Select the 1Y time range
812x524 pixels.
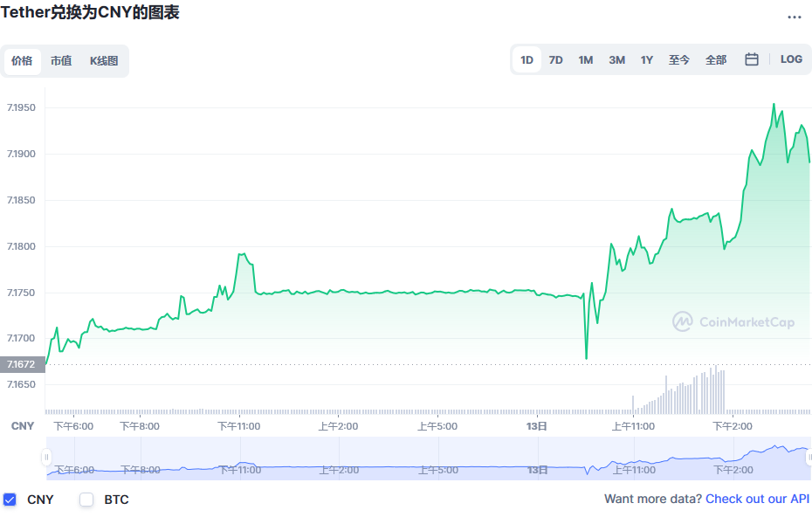(x=647, y=59)
